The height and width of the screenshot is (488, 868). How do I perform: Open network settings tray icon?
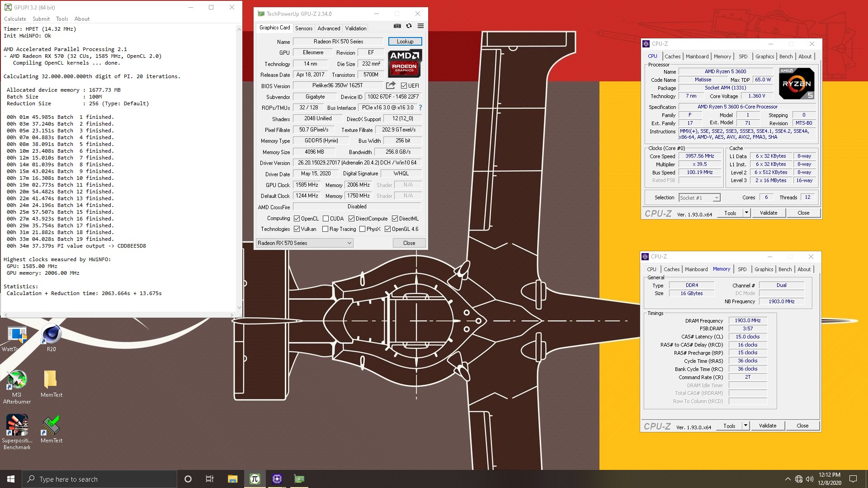coord(799,479)
